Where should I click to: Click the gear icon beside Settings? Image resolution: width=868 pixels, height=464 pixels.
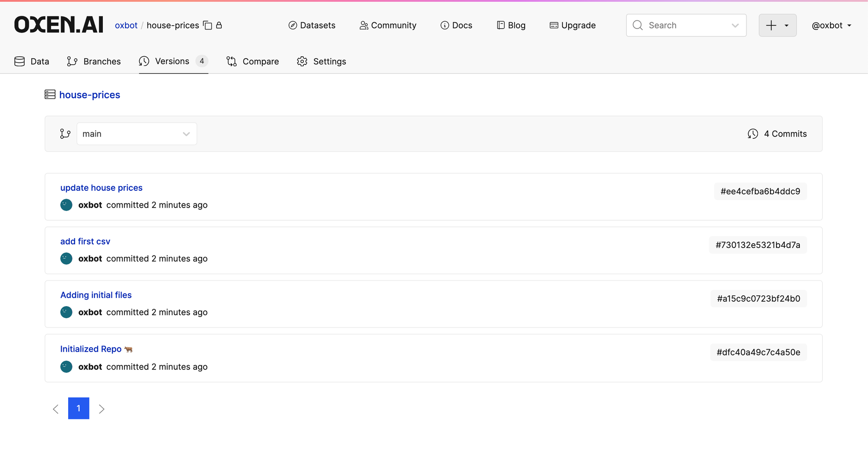click(302, 62)
